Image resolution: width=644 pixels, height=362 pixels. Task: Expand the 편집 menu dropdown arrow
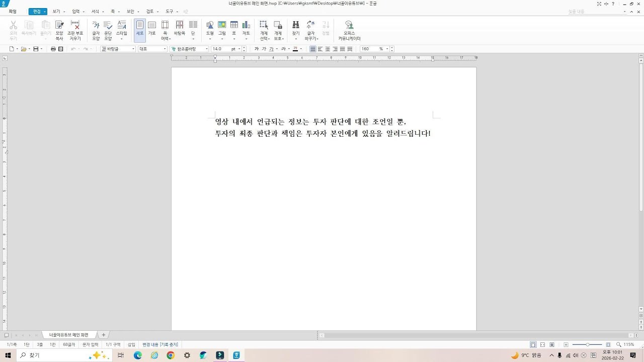coord(45,12)
